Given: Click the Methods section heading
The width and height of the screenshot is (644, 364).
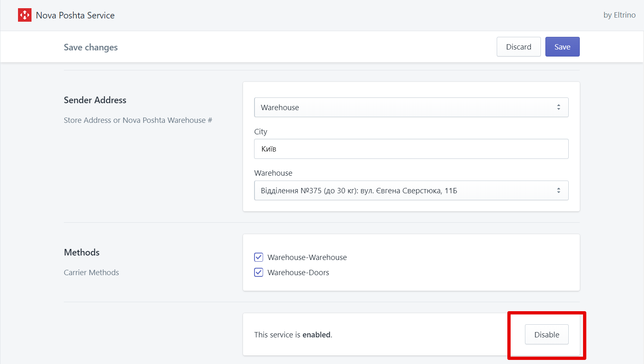Looking at the screenshot, I should click(82, 252).
